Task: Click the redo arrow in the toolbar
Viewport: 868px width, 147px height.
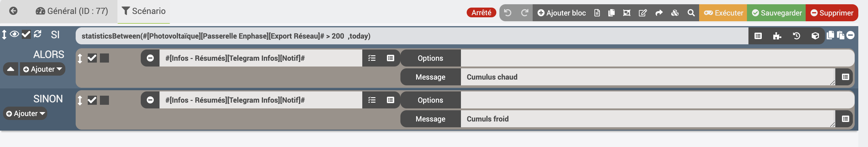Action: tap(524, 13)
